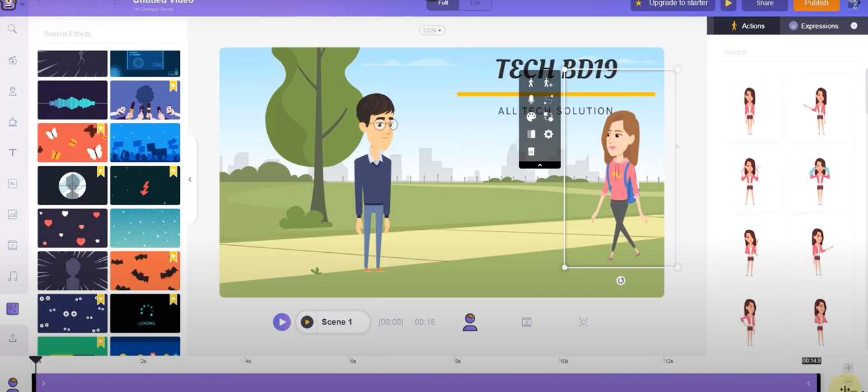Collapse the character popup menu chevron

540,165
